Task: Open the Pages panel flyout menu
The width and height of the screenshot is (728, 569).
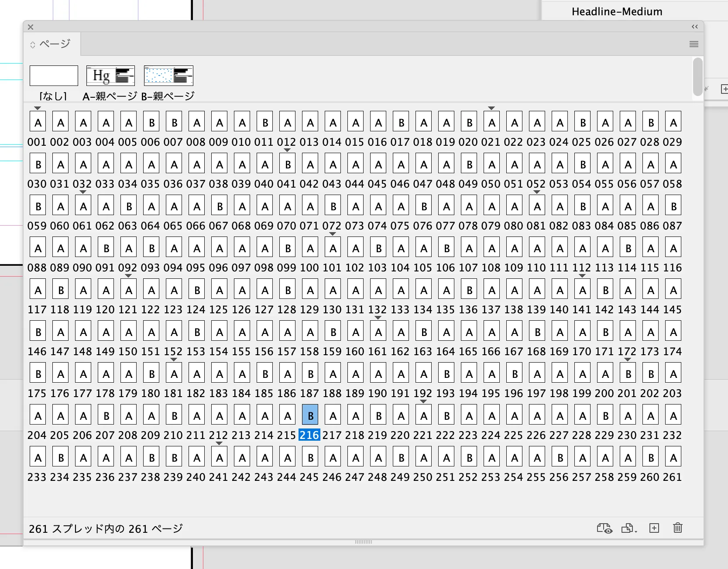Action: pos(694,44)
